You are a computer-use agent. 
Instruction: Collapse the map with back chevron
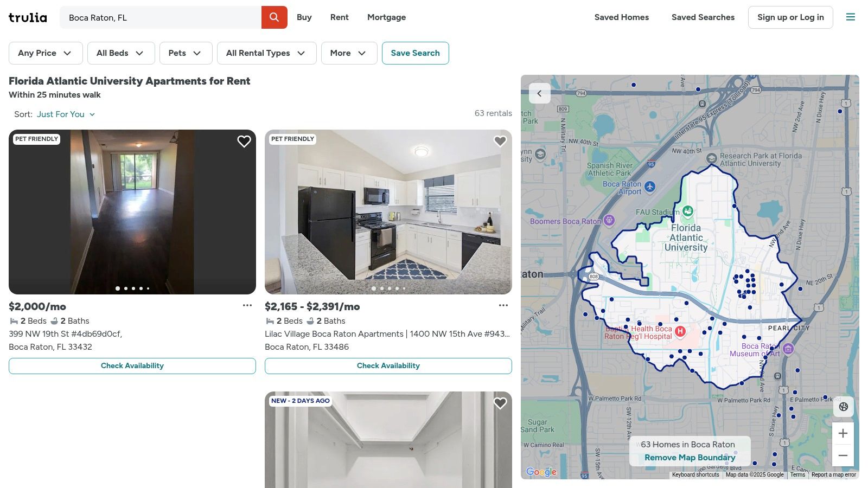click(x=539, y=93)
